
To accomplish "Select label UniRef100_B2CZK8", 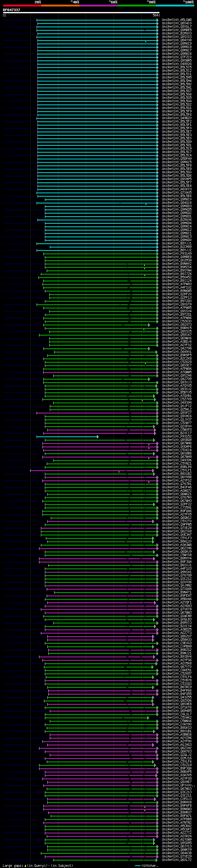I will pos(177,358).
